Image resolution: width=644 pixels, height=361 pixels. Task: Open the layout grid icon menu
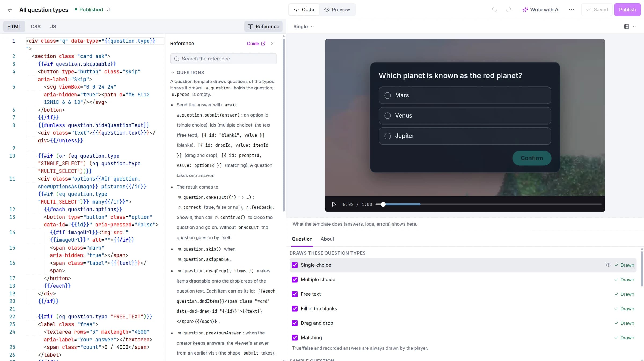click(627, 27)
